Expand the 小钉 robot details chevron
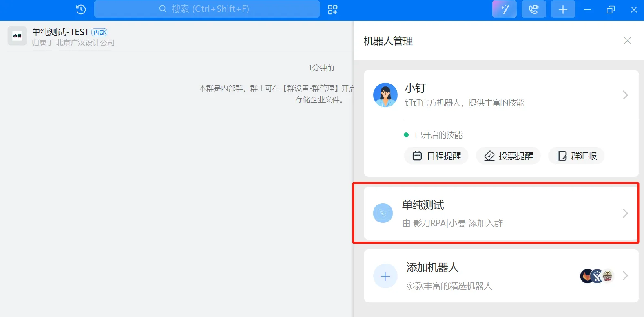Viewport: 644px width, 317px height. [625, 95]
